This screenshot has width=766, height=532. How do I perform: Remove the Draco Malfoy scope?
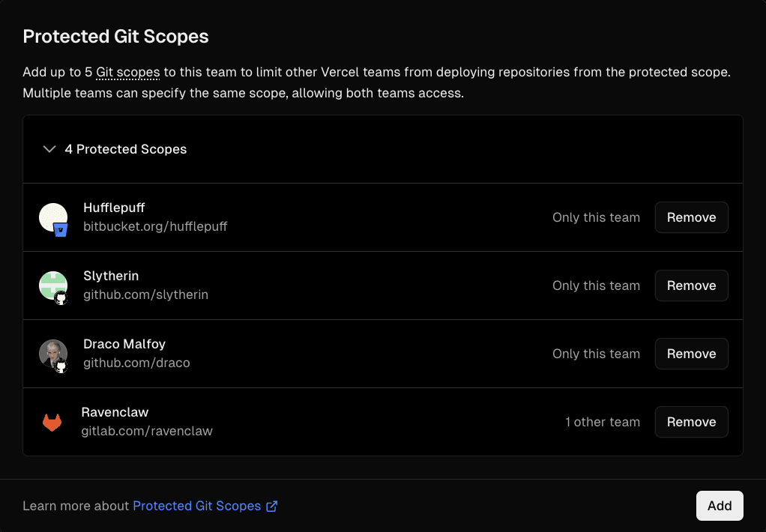(691, 354)
